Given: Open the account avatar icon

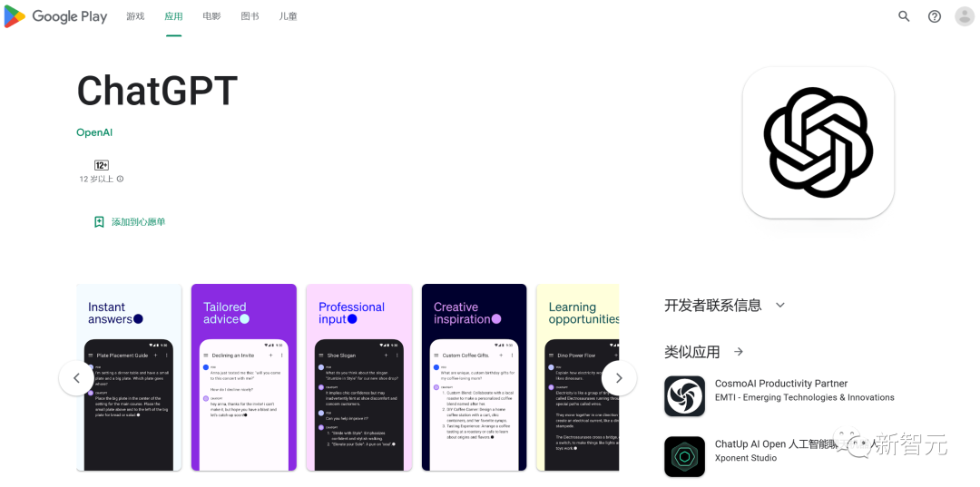Looking at the screenshot, I should click(965, 16).
